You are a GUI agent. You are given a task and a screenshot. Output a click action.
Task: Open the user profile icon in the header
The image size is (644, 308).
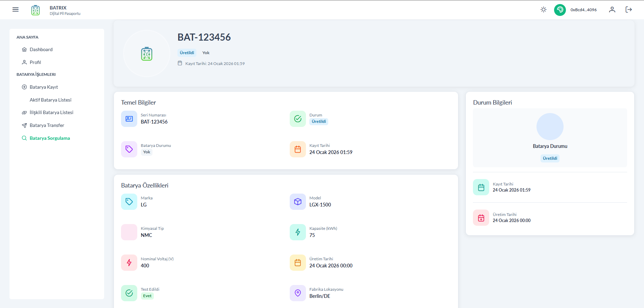[612, 9]
